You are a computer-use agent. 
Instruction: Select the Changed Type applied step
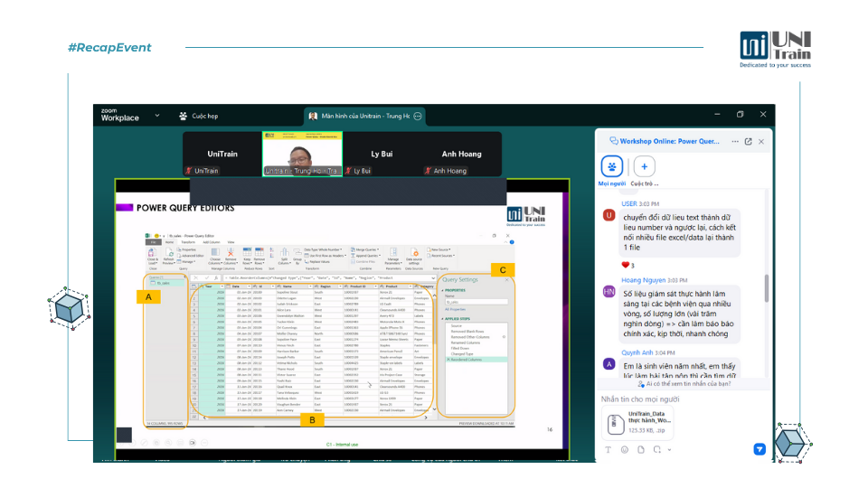tap(462, 354)
